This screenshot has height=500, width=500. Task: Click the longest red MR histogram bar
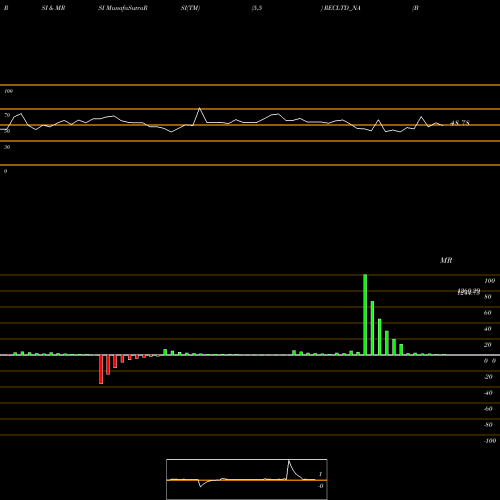[x=101, y=369]
